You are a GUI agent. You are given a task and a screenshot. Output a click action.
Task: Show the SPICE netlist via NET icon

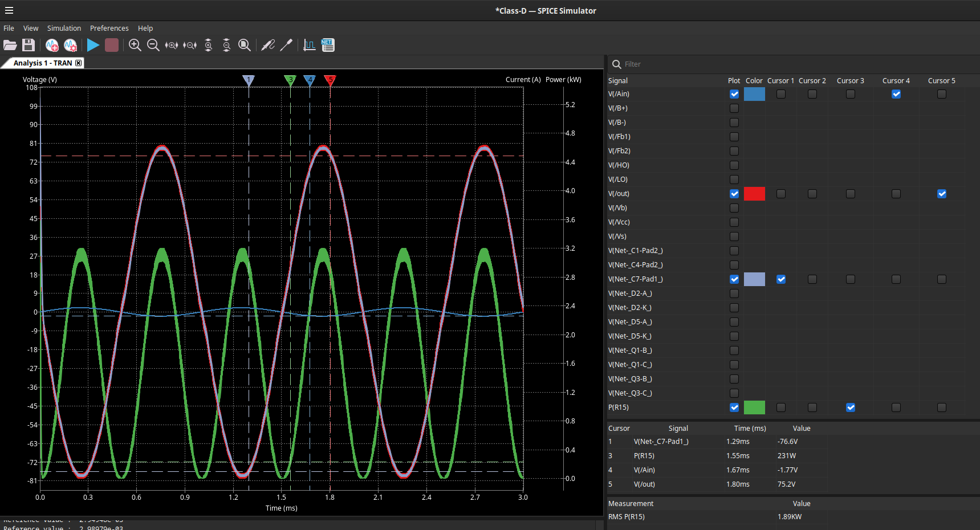click(328, 45)
